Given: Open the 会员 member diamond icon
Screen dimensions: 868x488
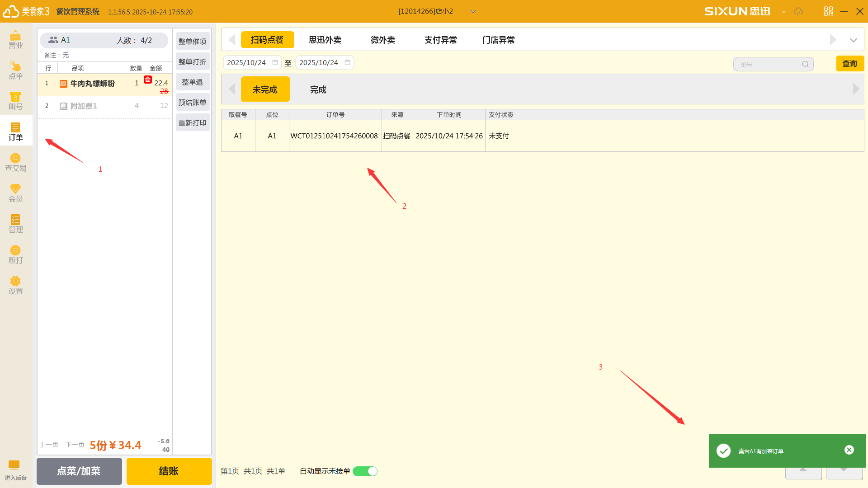Looking at the screenshot, I should pos(15,192).
